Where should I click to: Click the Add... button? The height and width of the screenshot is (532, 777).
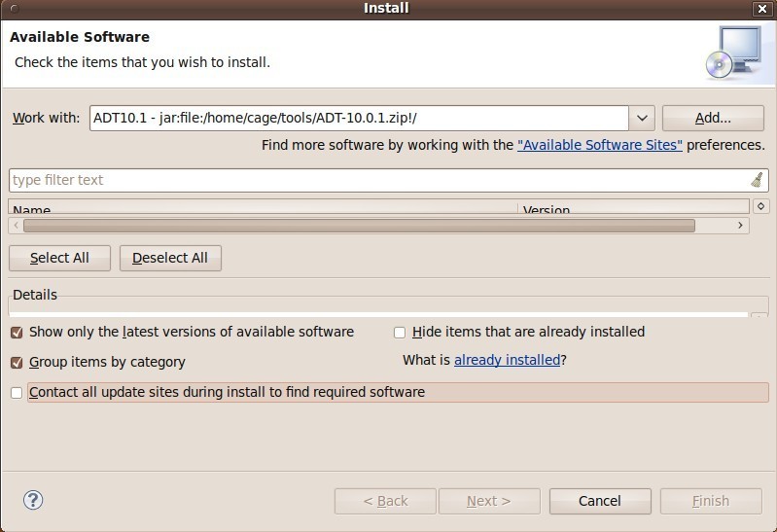(713, 118)
